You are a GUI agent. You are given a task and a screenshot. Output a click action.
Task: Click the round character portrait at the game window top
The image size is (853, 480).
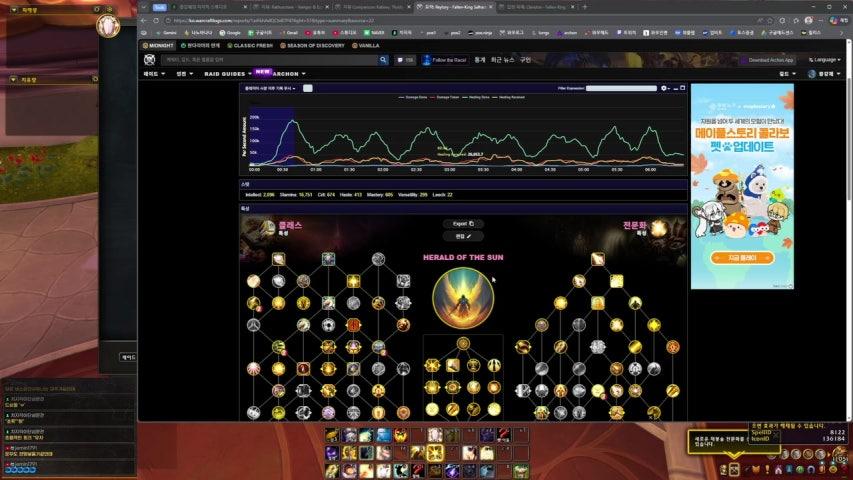[108, 26]
